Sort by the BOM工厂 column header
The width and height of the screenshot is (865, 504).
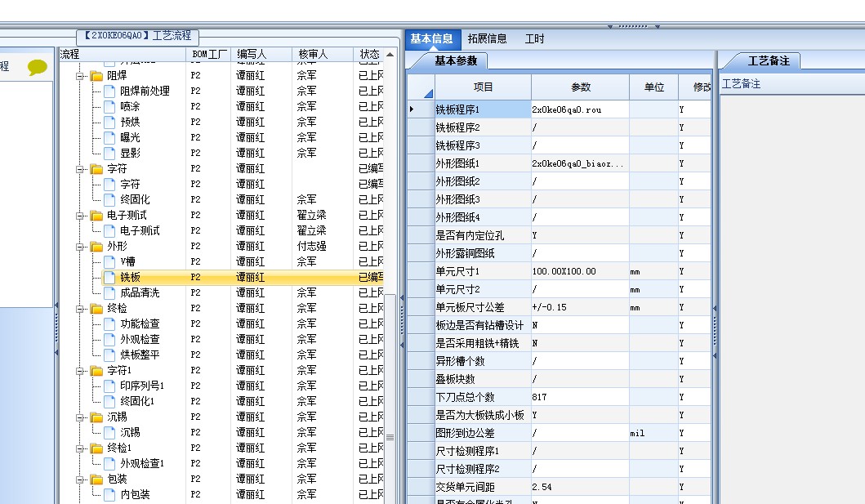(208, 54)
